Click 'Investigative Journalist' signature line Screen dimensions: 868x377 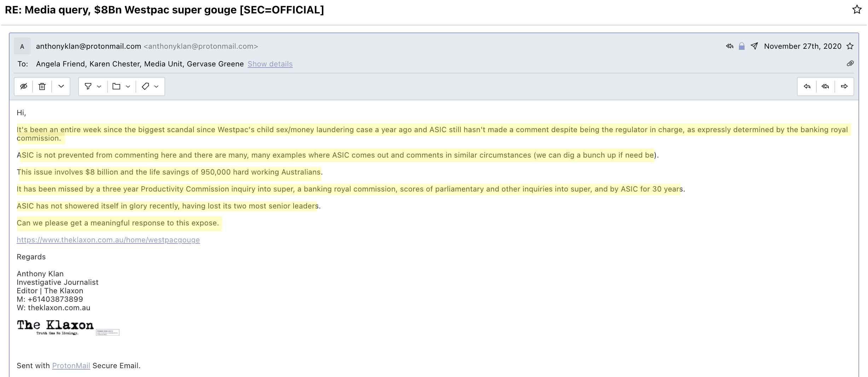[x=58, y=282]
